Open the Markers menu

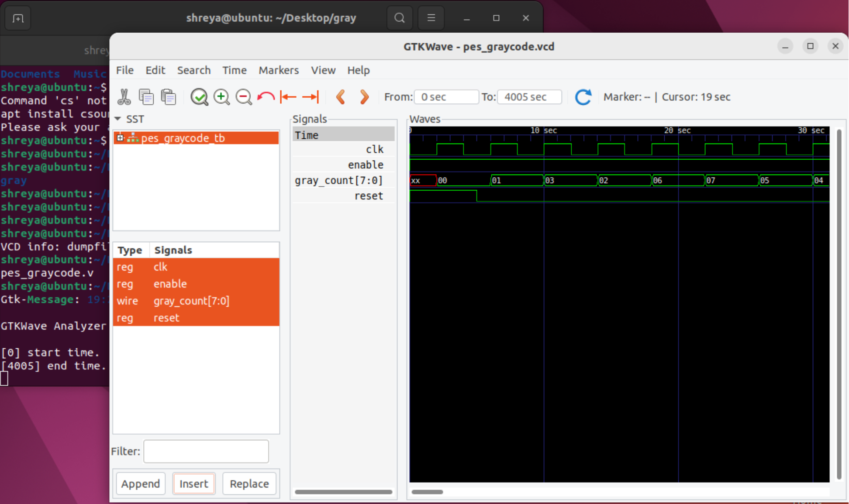279,70
